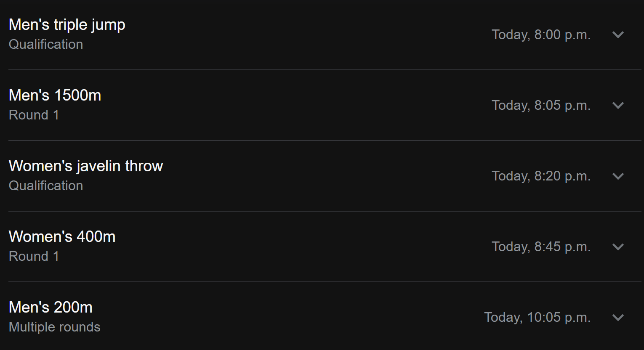Open the Men's triple jump event title

(67, 25)
